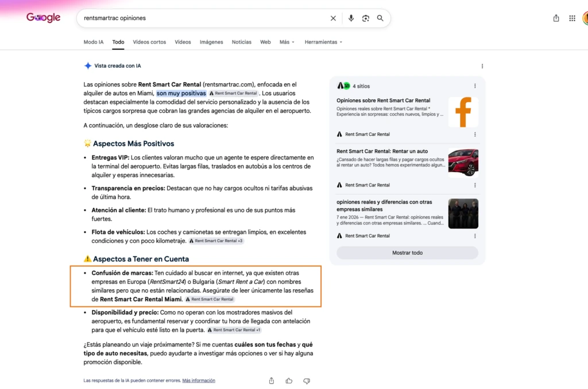The width and height of the screenshot is (588, 389).
Task: Click the user profile avatar at the top right
Action: click(585, 18)
